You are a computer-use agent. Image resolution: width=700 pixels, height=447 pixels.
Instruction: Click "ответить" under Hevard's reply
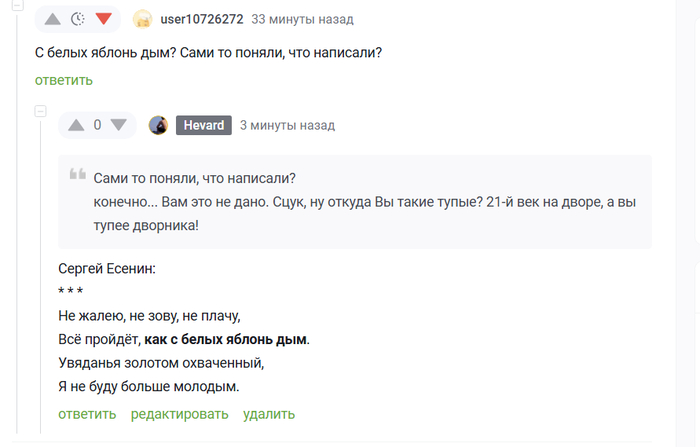[x=87, y=414]
